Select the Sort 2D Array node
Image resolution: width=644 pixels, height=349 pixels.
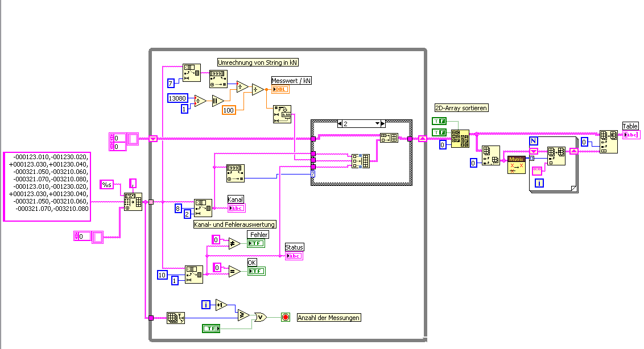pyautogui.click(x=460, y=139)
